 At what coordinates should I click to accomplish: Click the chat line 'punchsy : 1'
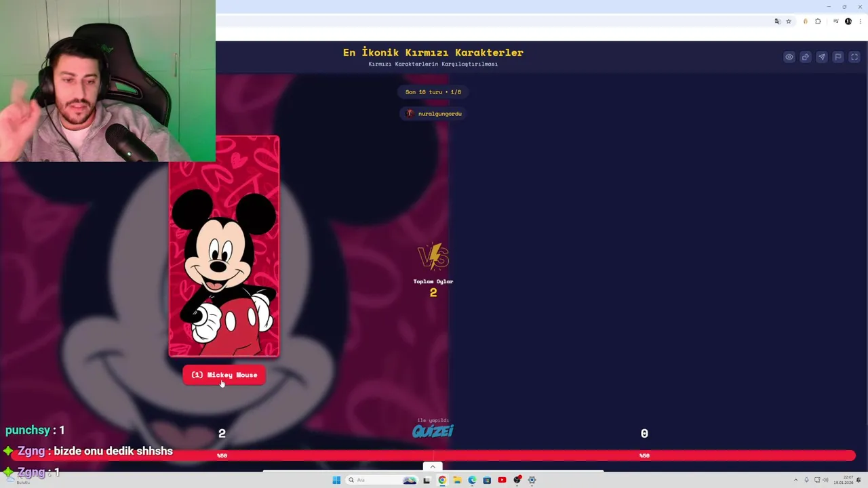[35, 430]
